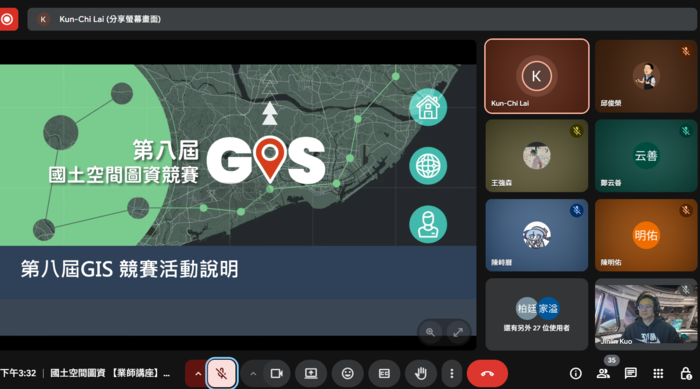Leave the call with red hangup button
Image resolution: width=700 pixels, height=389 pixels.
tap(487, 373)
